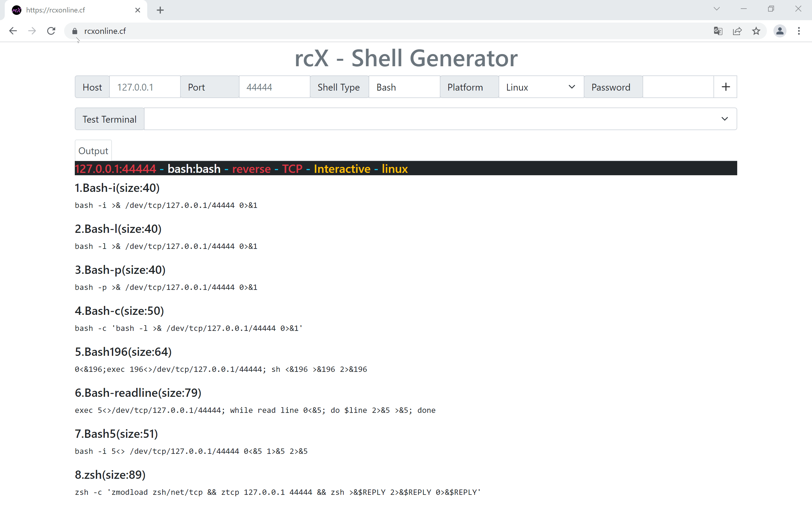812x518 pixels.
Task: Click into the Host input field
Action: coord(144,87)
